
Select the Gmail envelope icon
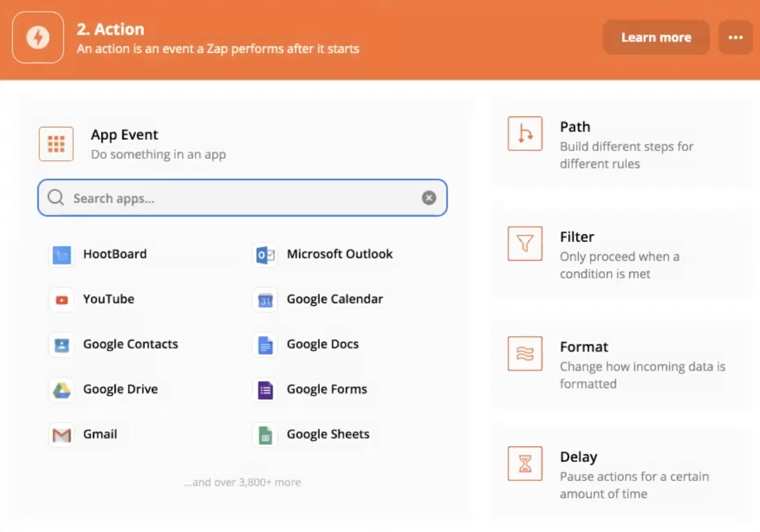point(61,435)
